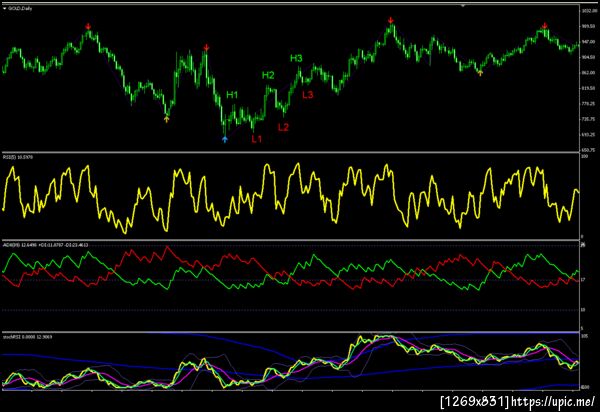Select the chart shift marker on top edge
This screenshot has height=412, width=600.
point(463,6)
